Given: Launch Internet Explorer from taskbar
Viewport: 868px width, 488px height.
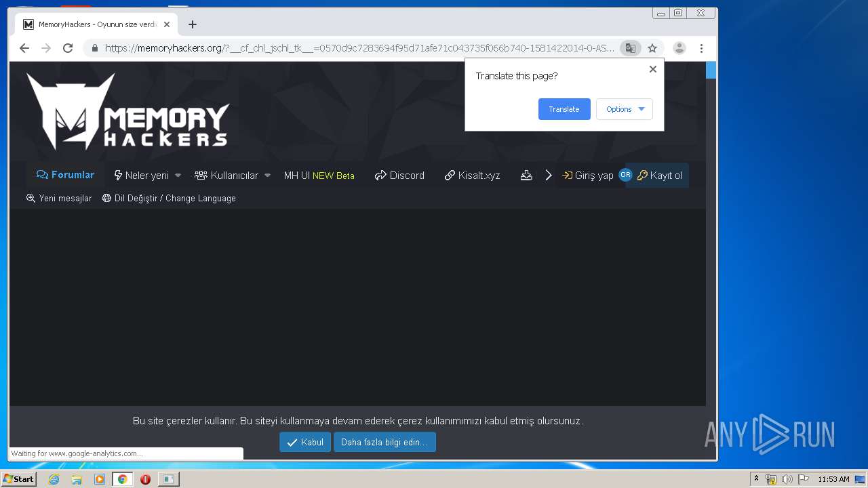Looking at the screenshot, I should point(54,479).
